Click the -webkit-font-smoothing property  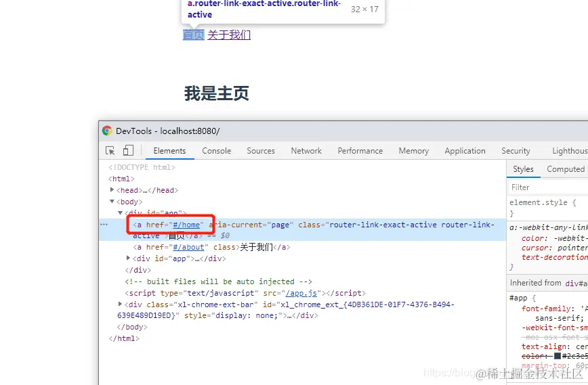(x=555, y=327)
